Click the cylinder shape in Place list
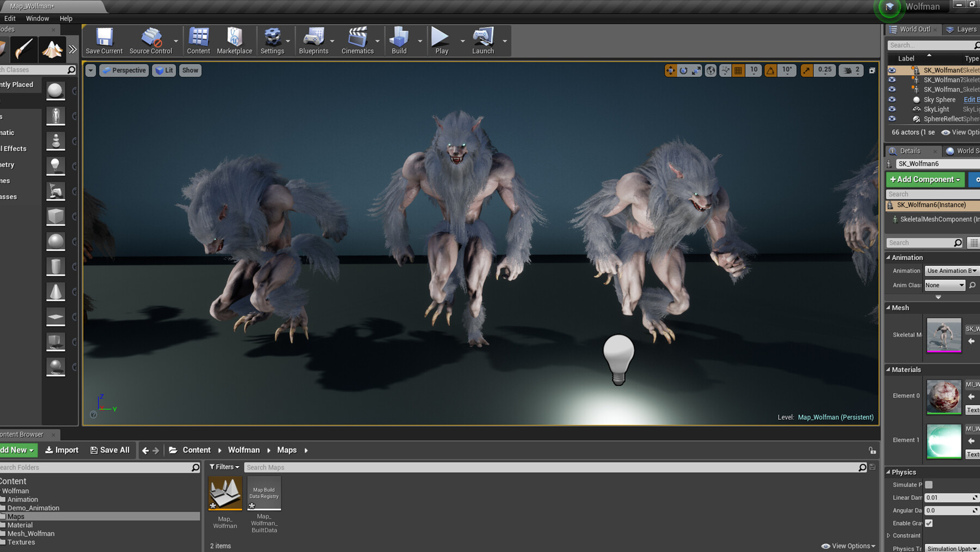This screenshot has height=552, width=980. pyautogui.click(x=56, y=266)
